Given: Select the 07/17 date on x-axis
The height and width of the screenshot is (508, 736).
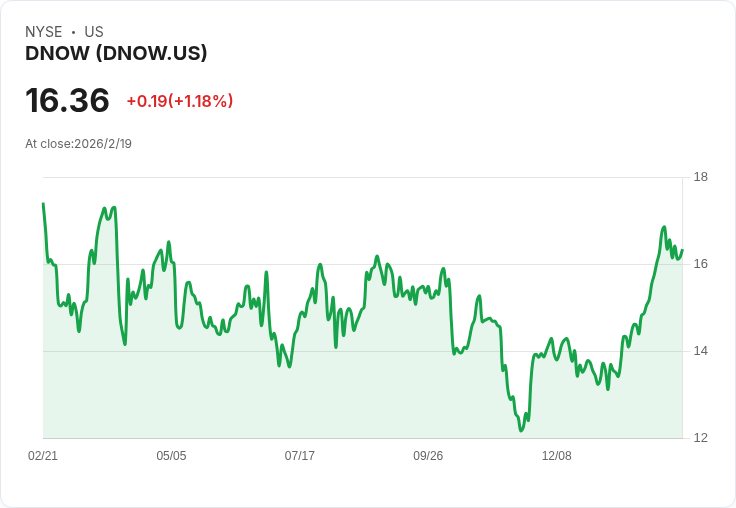Looking at the screenshot, I should tap(299, 456).
